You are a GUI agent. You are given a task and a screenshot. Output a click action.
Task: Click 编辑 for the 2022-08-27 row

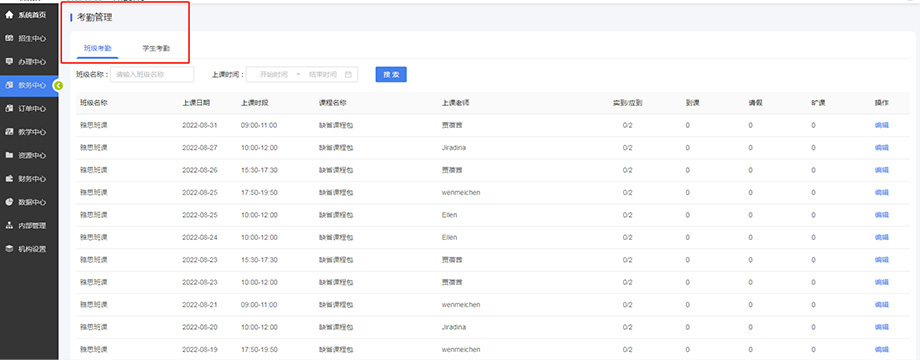point(881,148)
